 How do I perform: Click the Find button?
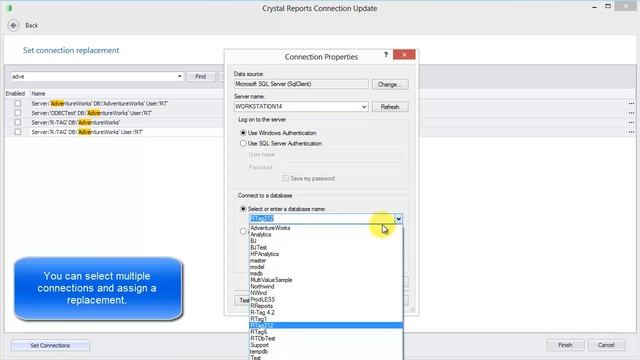pyautogui.click(x=200, y=76)
